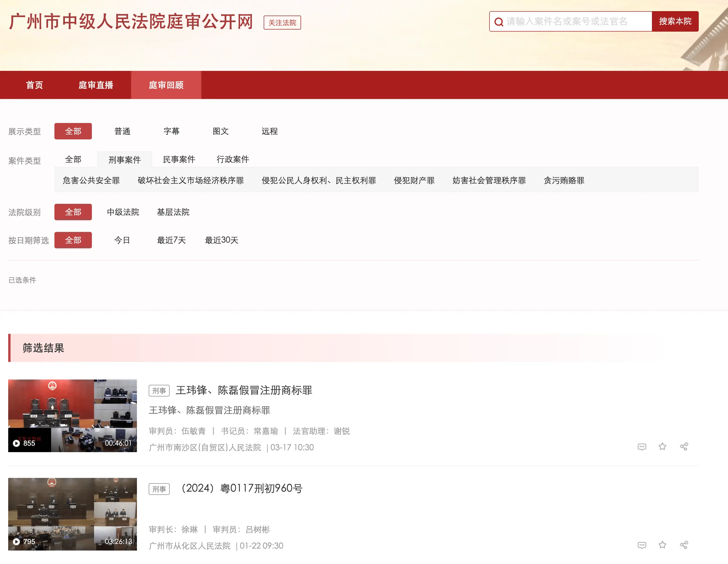
Task: Filter by date 最近7天
Action: tap(171, 240)
